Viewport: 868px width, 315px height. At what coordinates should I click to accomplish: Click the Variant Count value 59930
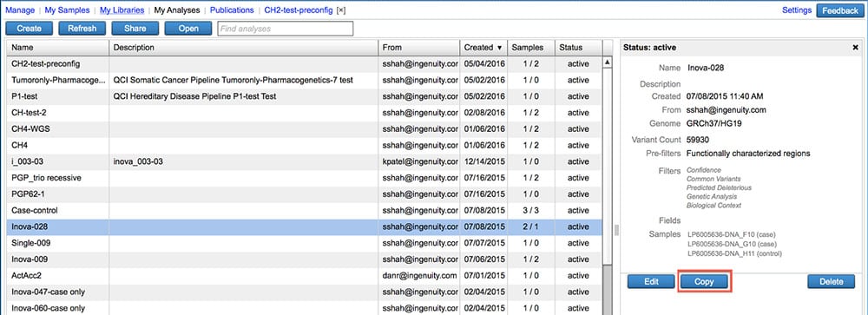click(x=698, y=140)
